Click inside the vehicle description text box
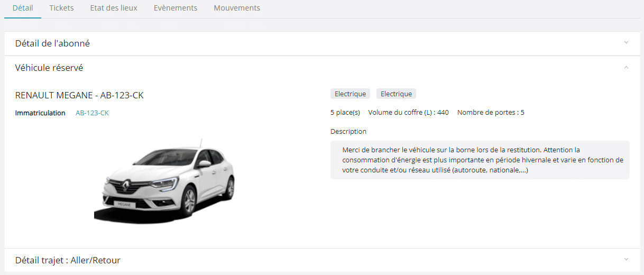 tap(480, 160)
